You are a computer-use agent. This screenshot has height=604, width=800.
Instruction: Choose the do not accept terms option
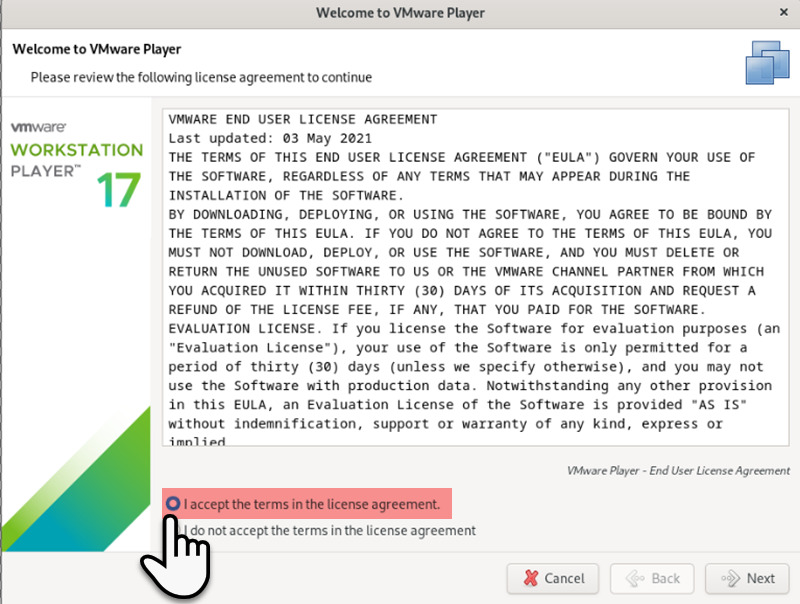pyautogui.click(x=331, y=530)
